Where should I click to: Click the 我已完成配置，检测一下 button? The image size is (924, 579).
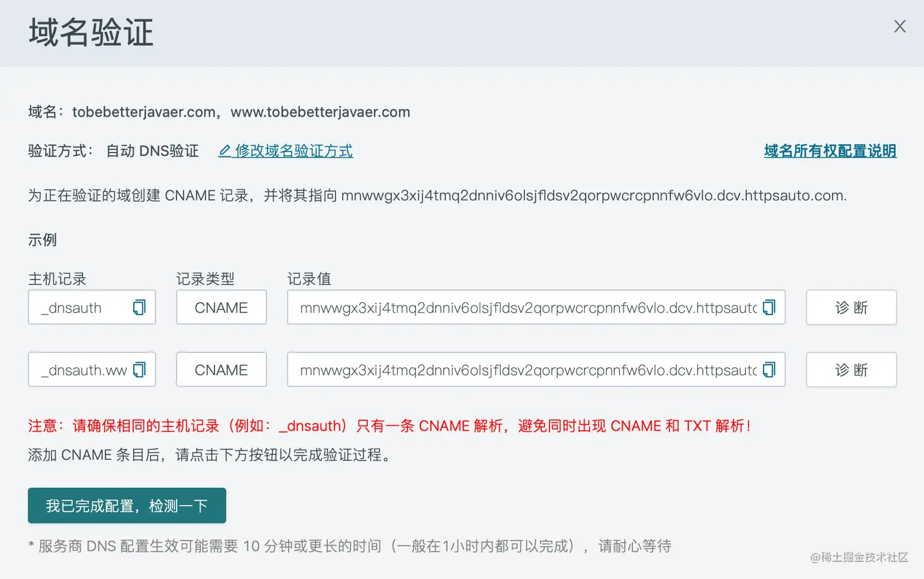(127, 506)
